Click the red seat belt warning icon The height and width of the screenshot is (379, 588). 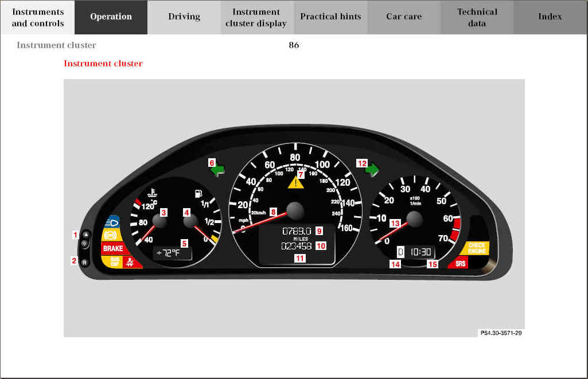click(131, 262)
